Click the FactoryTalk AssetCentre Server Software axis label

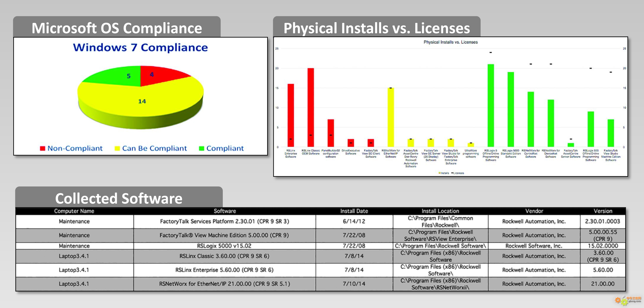point(570,154)
